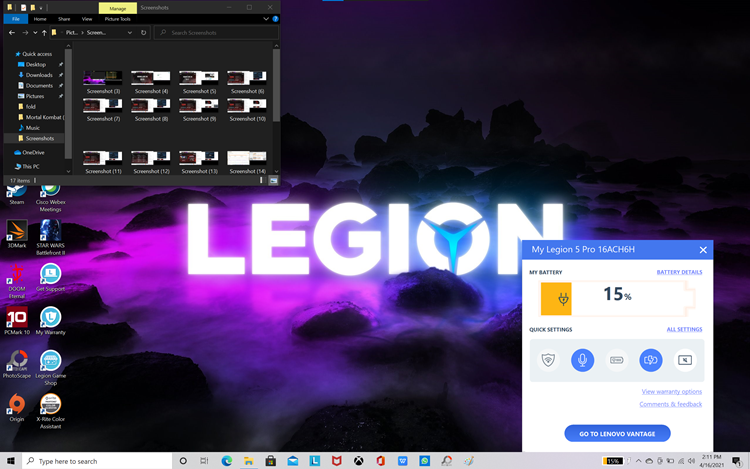Click the Up one level arrow
750x469 pixels.
coord(44,33)
